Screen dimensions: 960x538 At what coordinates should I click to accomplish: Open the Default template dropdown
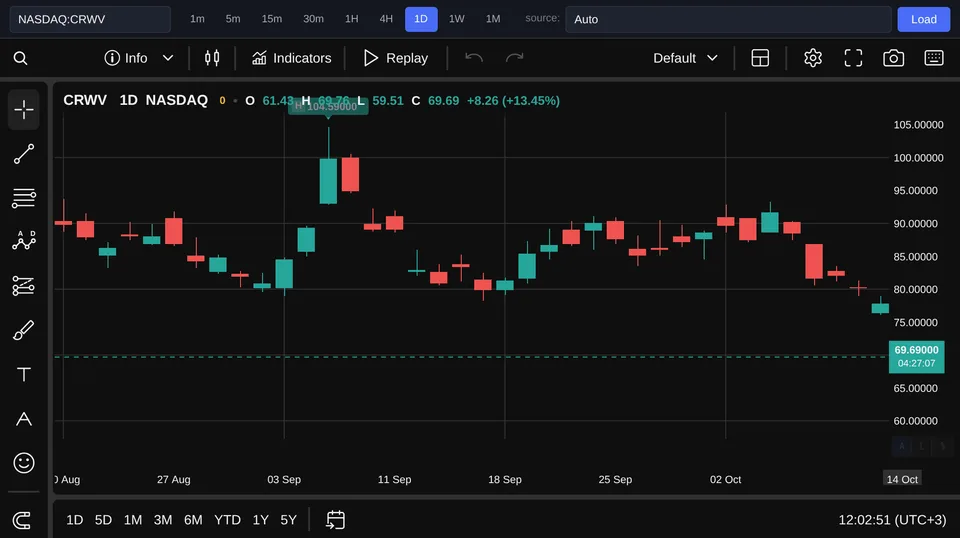click(x=685, y=58)
